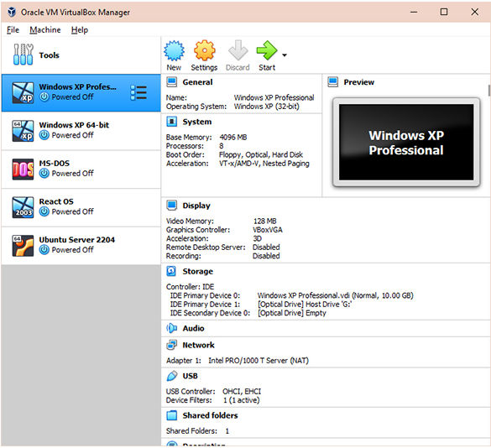The width and height of the screenshot is (491, 448).
Task: Click the Shared folders section icon
Action: click(x=171, y=415)
